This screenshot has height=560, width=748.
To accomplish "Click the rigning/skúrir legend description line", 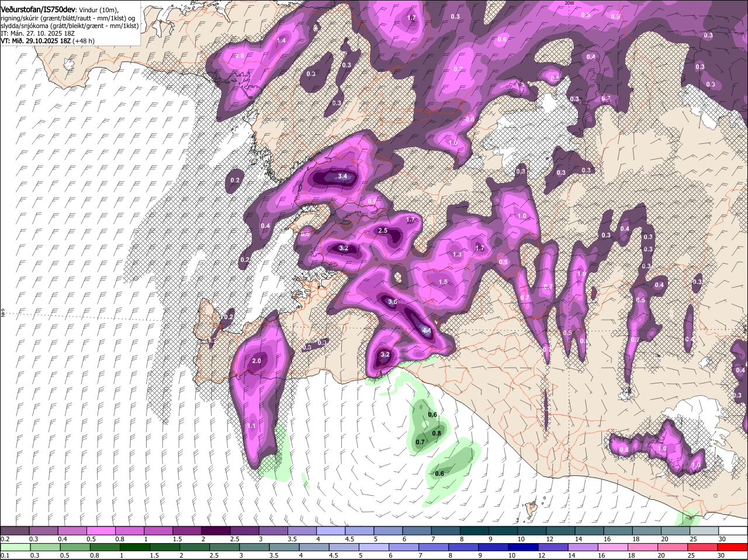I will tap(68, 18).
